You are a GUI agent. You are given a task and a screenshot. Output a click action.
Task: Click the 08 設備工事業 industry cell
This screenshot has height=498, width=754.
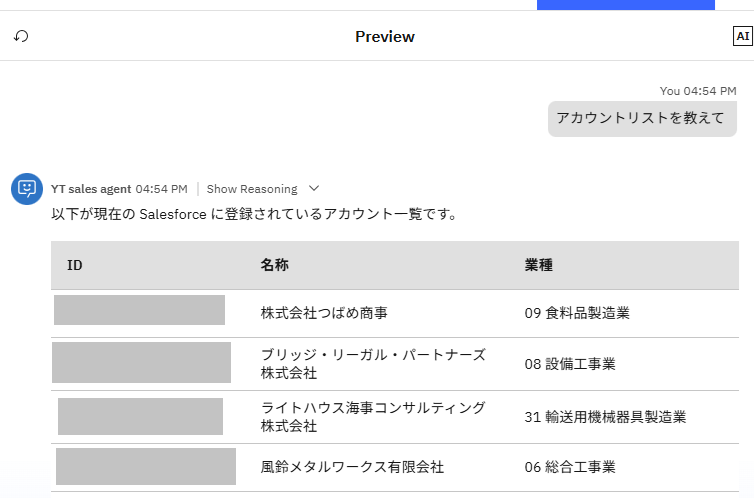point(570,364)
